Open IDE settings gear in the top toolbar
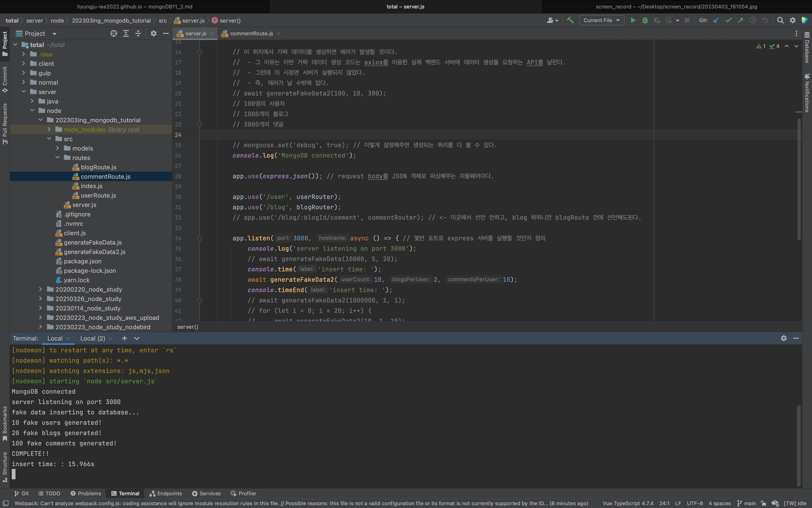This screenshot has width=812, height=508. [x=793, y=20]
